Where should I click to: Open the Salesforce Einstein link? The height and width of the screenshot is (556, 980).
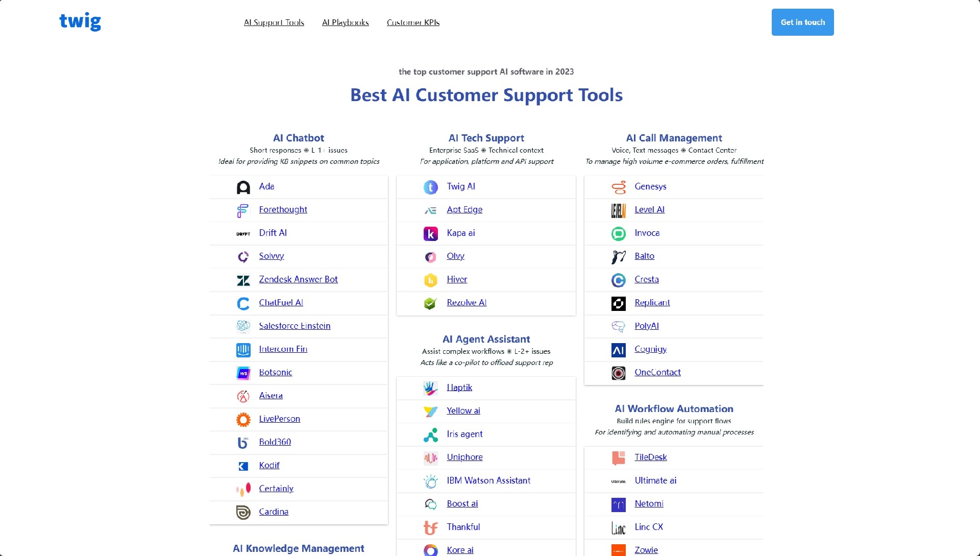295,326
